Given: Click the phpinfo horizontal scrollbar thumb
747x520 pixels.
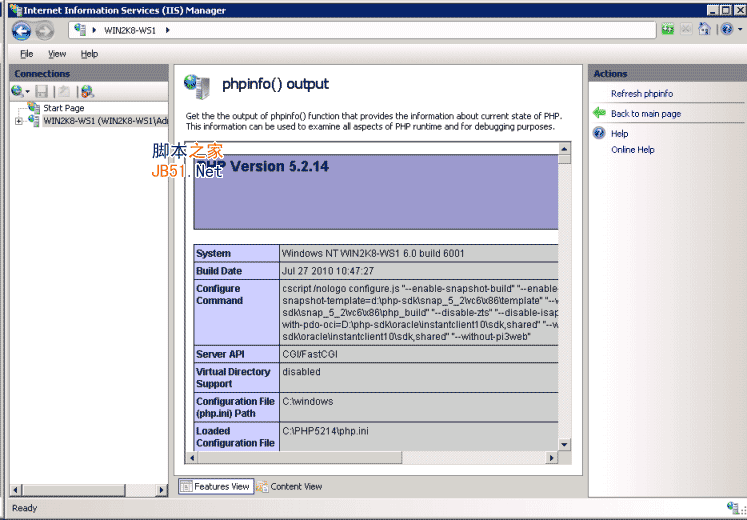Looking at the screenshot, I should click(299, 458).
